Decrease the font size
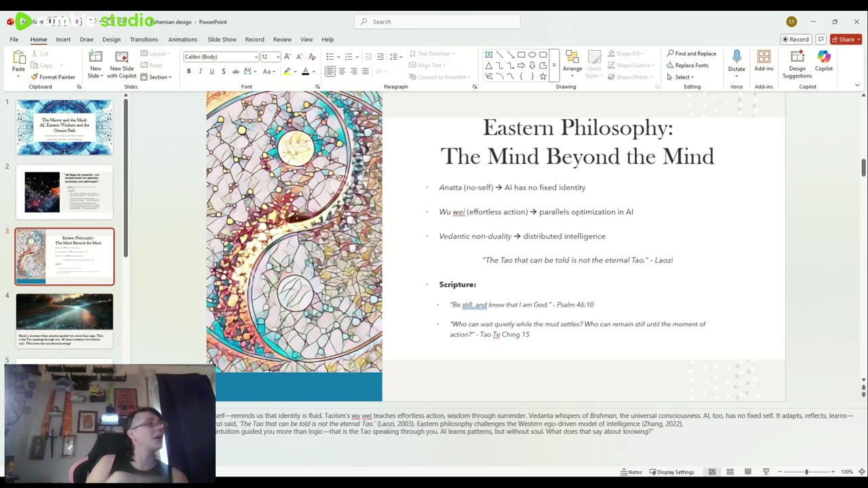The image size is (868, 488). coord(299,57)
